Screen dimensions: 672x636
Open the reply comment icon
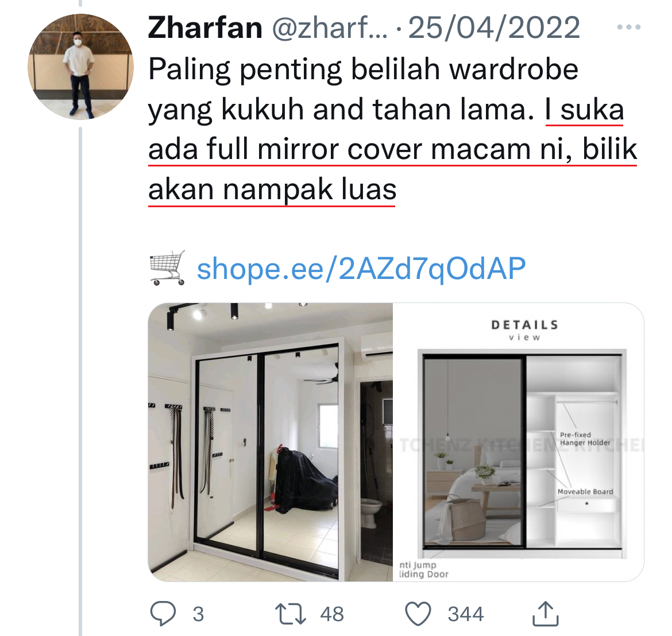pos(163,613)
